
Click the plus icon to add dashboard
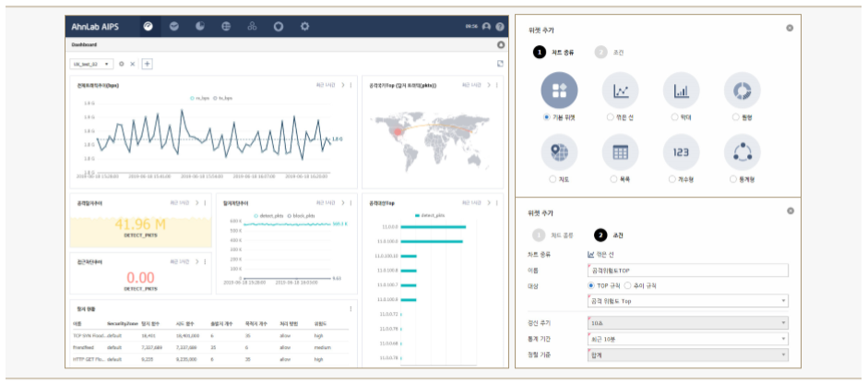[x=148, y=64]
